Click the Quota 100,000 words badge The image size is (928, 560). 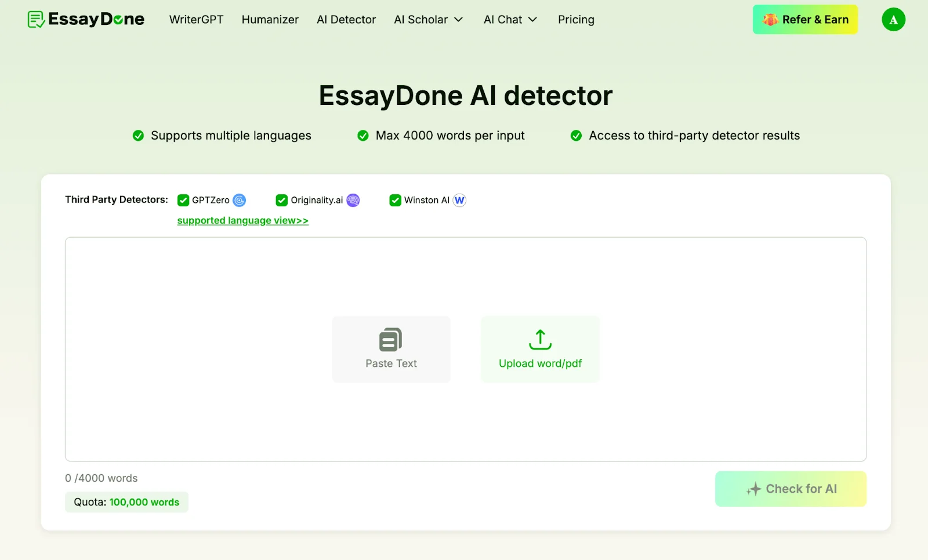(126, 502)
